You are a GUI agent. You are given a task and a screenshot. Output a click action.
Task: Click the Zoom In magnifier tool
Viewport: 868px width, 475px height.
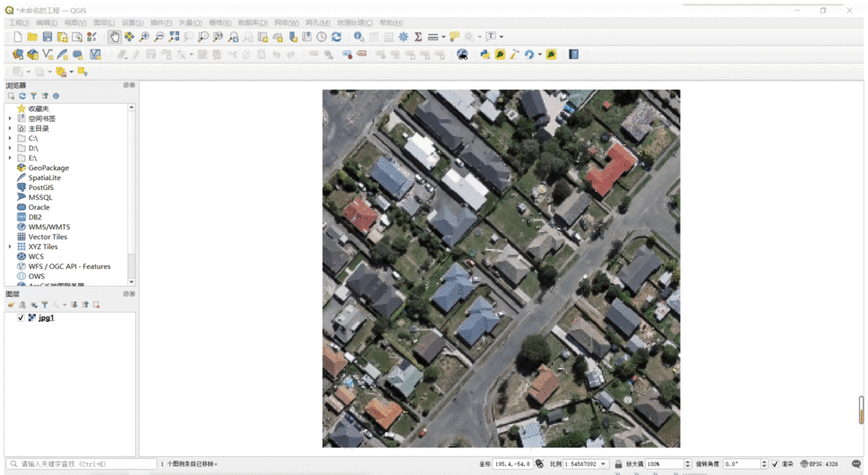[x=144, y=37]
